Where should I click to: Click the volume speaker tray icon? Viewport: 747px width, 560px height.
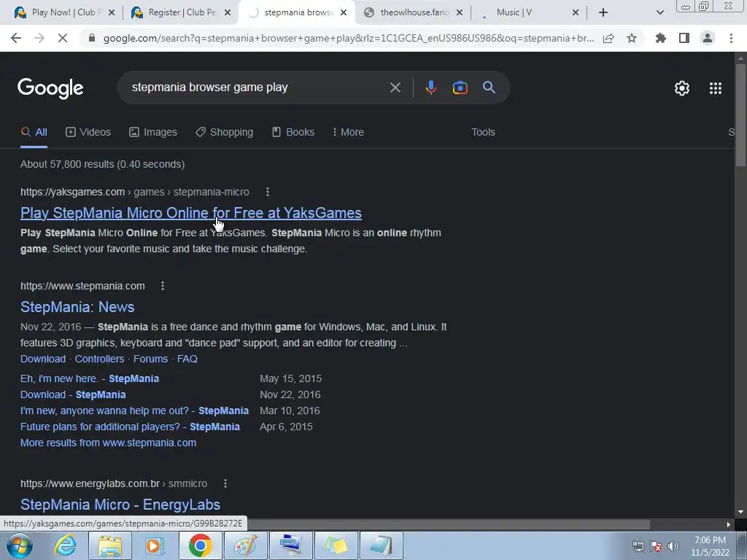673,546
